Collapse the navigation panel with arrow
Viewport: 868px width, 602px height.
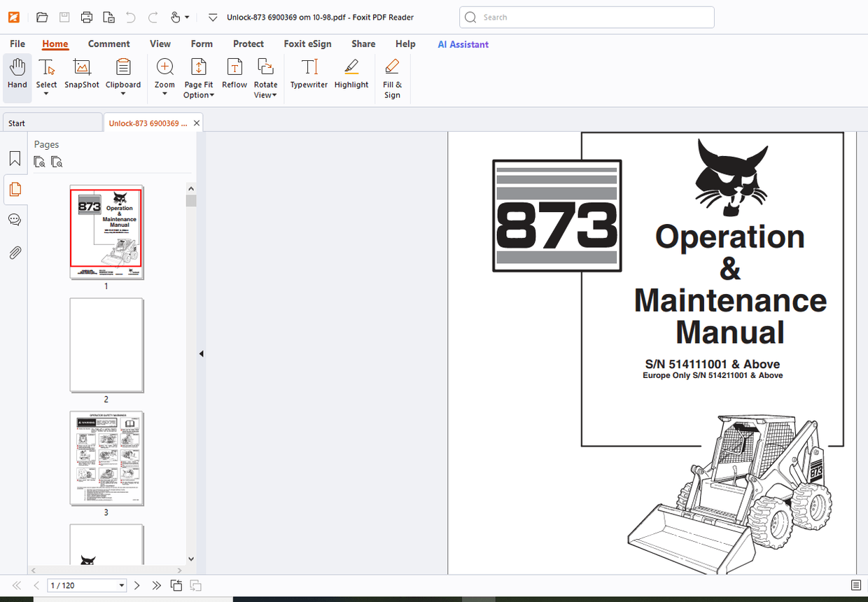[x=201, y=354]
